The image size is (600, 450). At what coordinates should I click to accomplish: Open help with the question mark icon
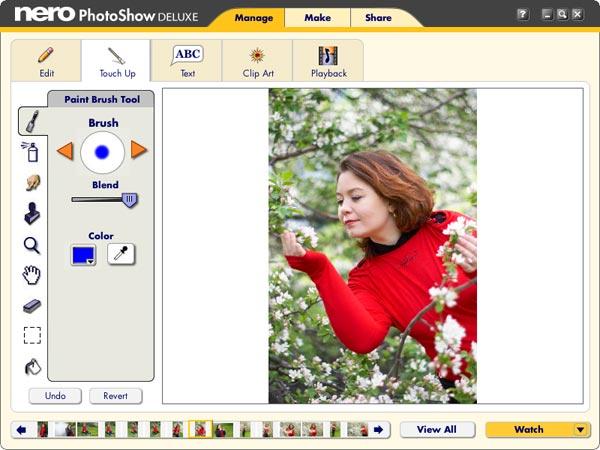tap(523, 15)
